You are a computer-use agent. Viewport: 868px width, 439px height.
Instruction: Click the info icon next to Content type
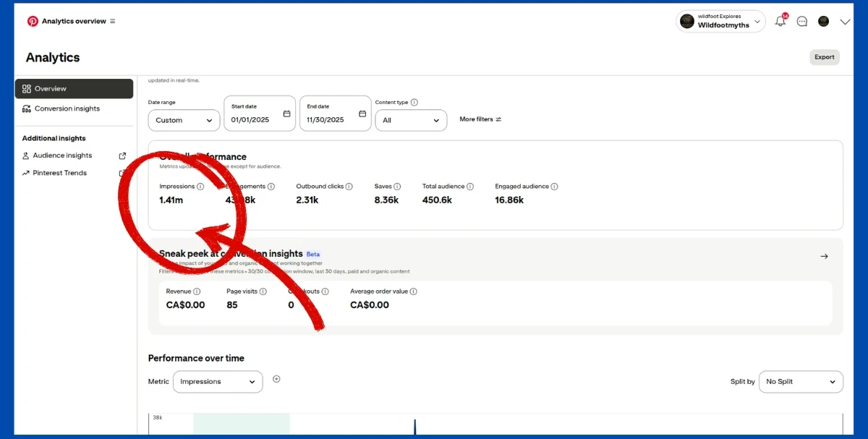pos(414,103)
